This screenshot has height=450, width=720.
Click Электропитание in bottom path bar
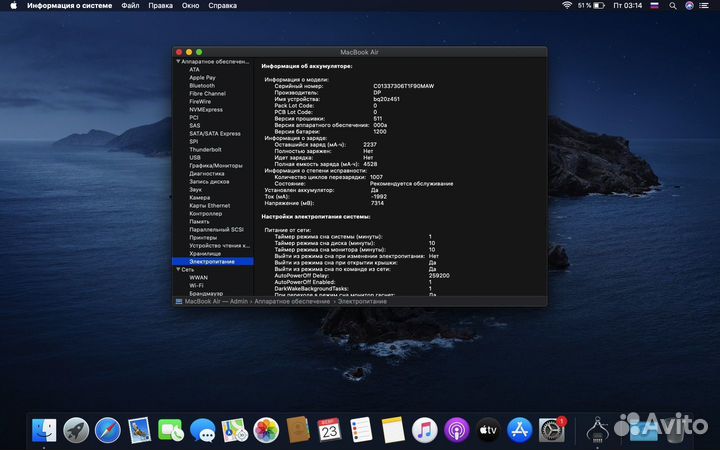point(362,301)
